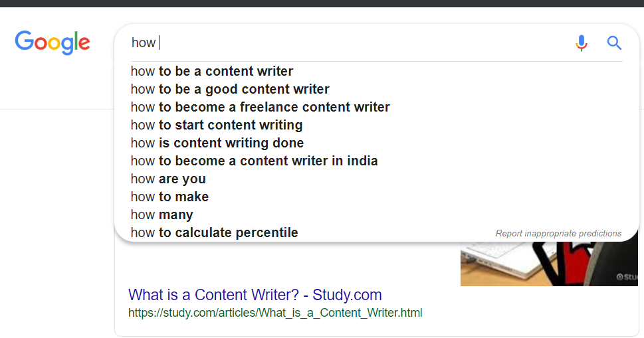Click the voice search microphone icon
The image size is (644, 338).
coord(582,43)
